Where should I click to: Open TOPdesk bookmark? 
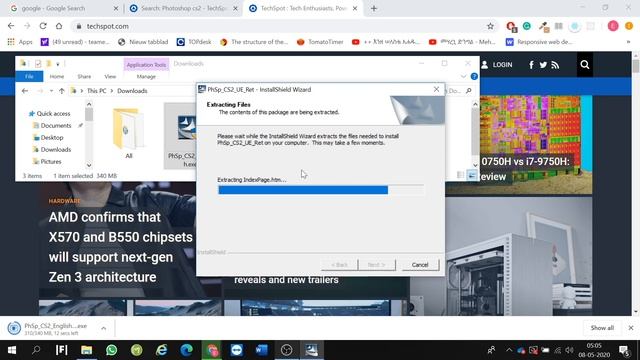tap(194, 42)
